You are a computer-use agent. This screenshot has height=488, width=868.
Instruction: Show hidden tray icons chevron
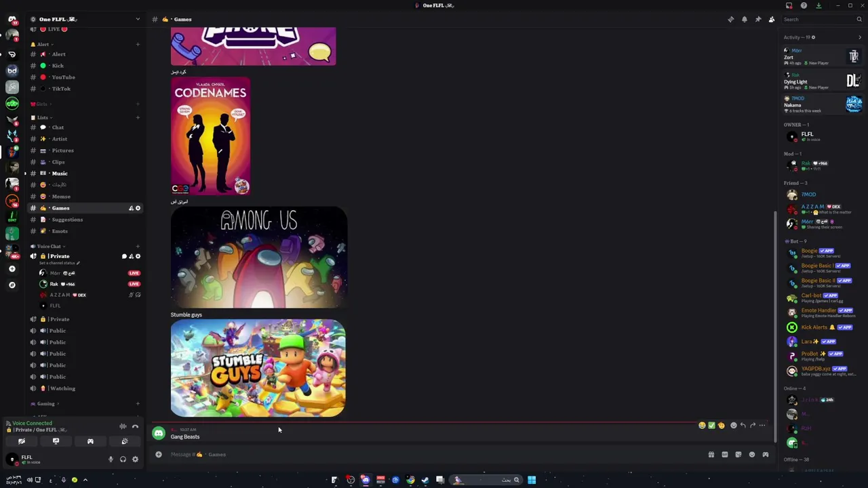(x=85, y=480)
